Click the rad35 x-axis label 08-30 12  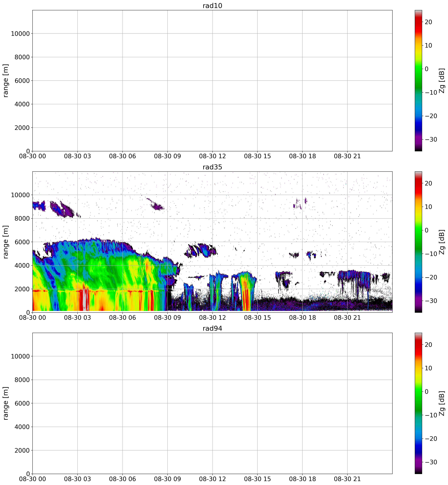click(212, 318)
